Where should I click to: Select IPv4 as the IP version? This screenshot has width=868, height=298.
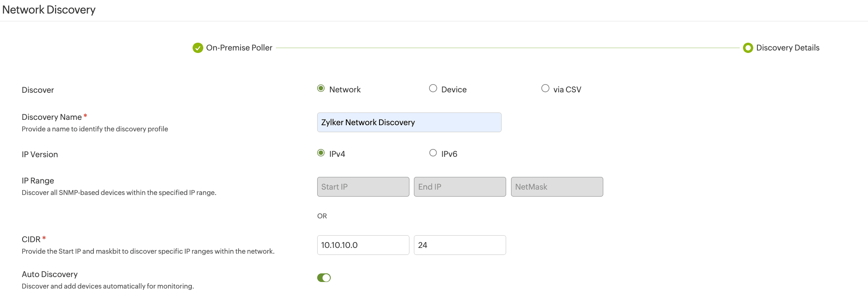pos(321,153)
